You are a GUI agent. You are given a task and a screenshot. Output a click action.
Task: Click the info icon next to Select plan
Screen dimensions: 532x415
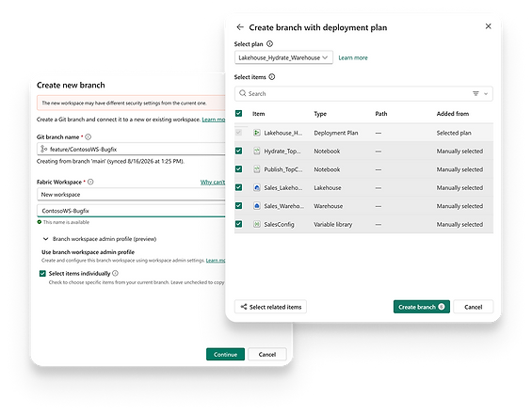pyautogui.click(x=269, y=43)
